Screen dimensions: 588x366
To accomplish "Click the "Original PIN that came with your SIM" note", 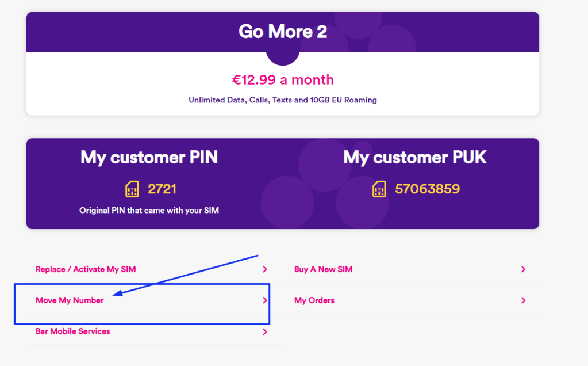I will click(x=149, y=211).
